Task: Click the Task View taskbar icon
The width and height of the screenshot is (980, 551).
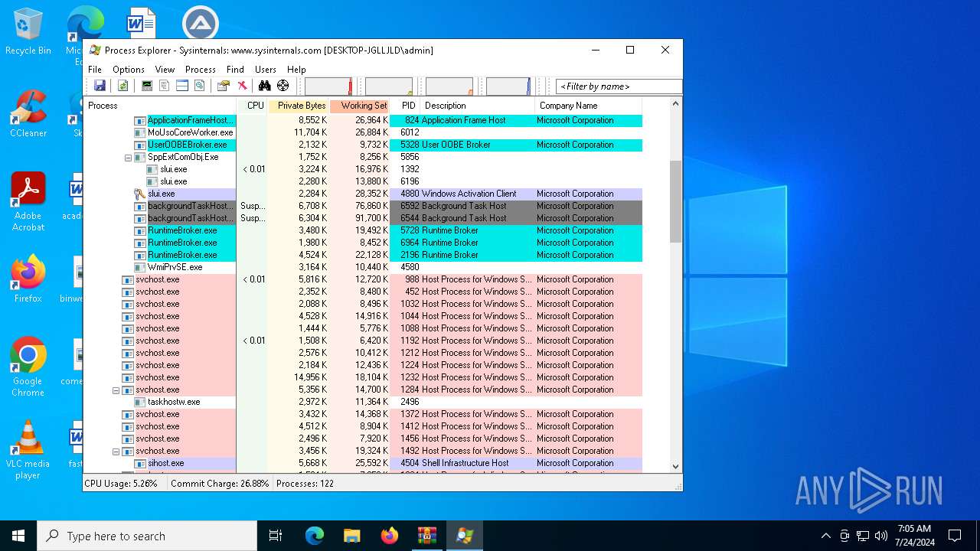Action: 276,536
